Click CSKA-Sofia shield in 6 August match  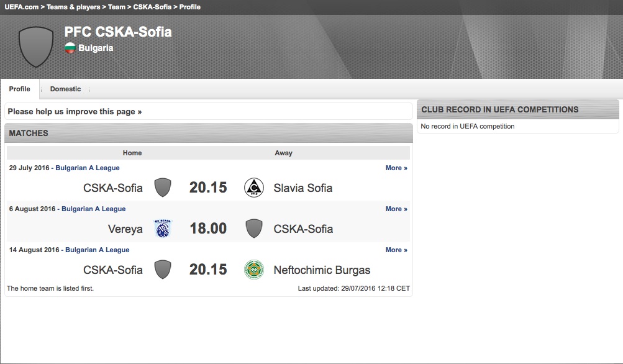point(253,229)
